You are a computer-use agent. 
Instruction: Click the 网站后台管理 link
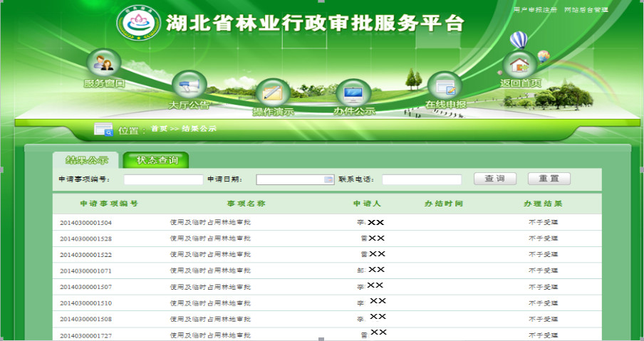(586, 9)
